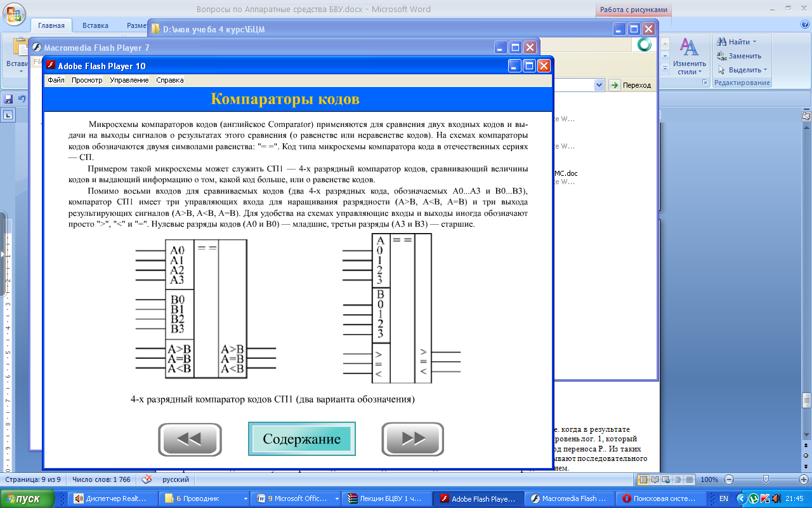
Task: Click the Office button in Word
Action: pyautogui.click(x=13, y=14)
